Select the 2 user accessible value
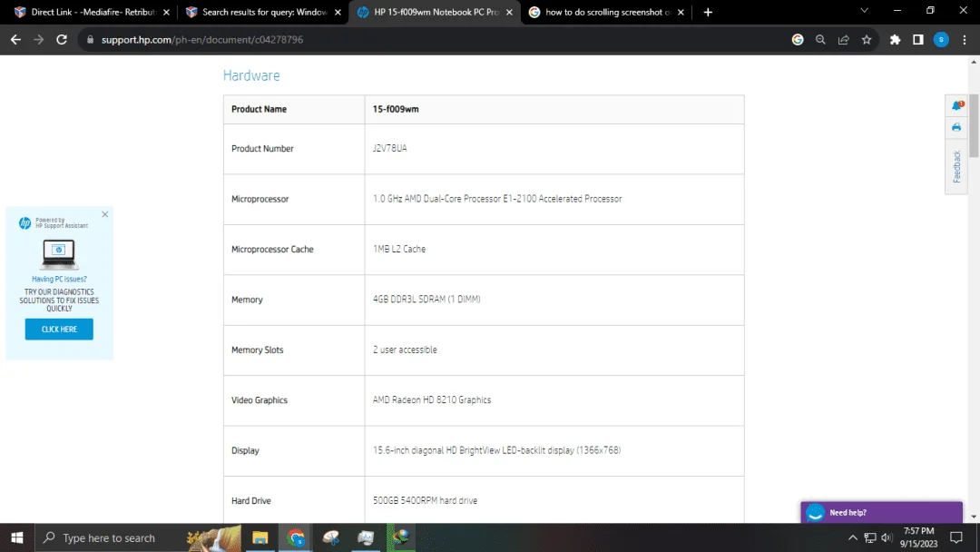 click(x=405, y=350)
